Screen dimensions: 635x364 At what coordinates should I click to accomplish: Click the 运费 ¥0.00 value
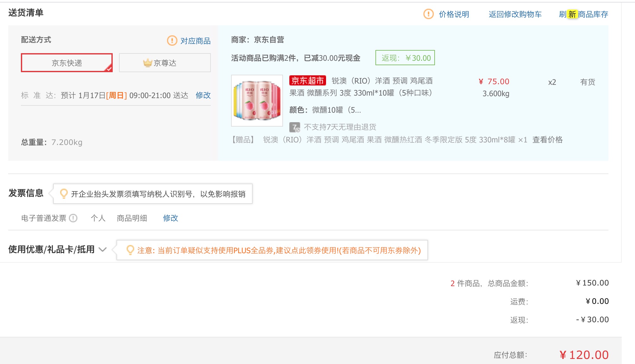tap(597, 301)
